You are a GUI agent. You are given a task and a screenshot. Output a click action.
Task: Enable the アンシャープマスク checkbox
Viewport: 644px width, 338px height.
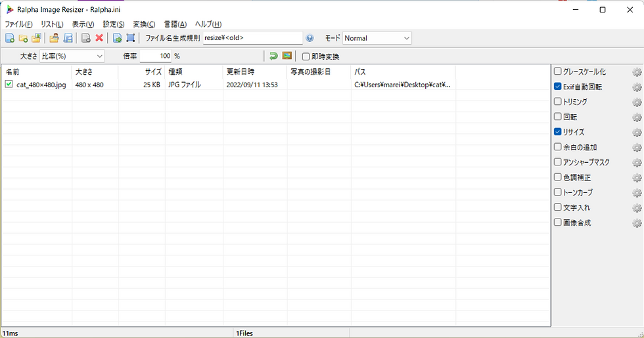click(557, 162)
